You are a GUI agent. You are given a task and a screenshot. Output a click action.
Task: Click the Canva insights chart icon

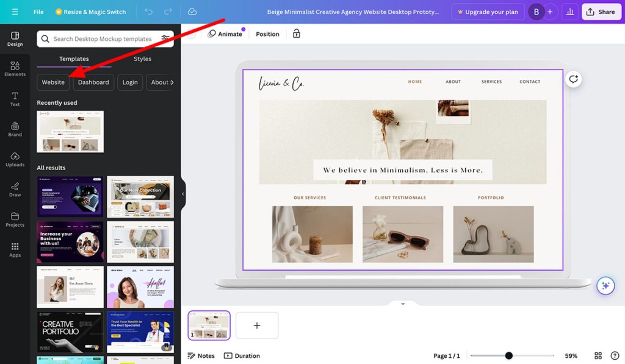click(x=570, y=12)
